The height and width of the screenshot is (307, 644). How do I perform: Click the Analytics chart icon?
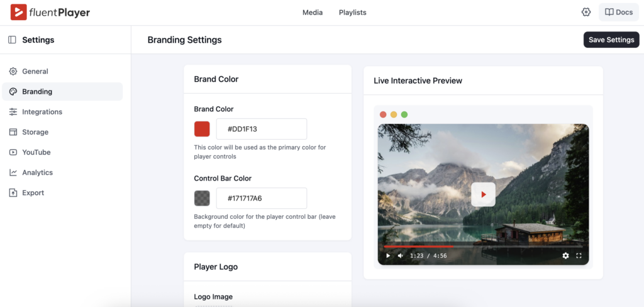coord(13,172)
